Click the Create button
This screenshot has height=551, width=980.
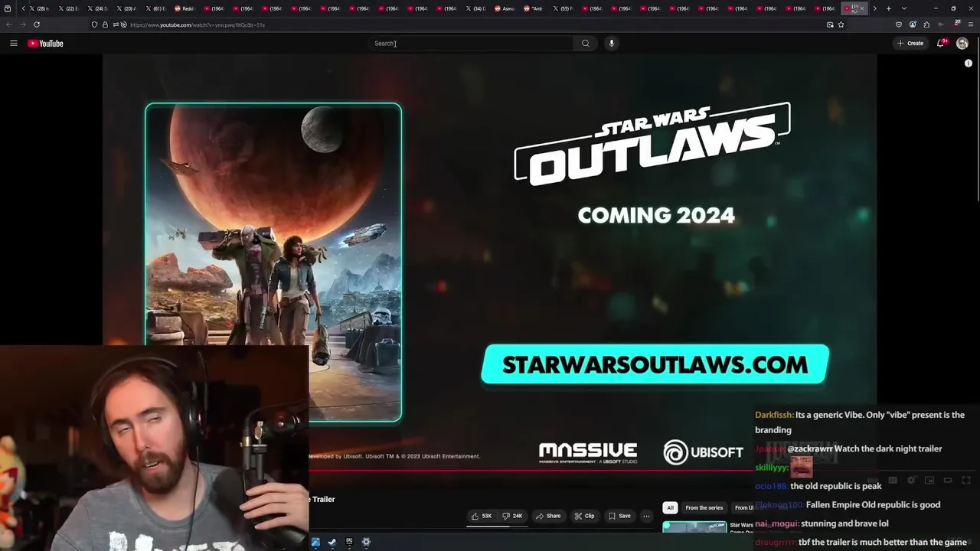point(910,44)
